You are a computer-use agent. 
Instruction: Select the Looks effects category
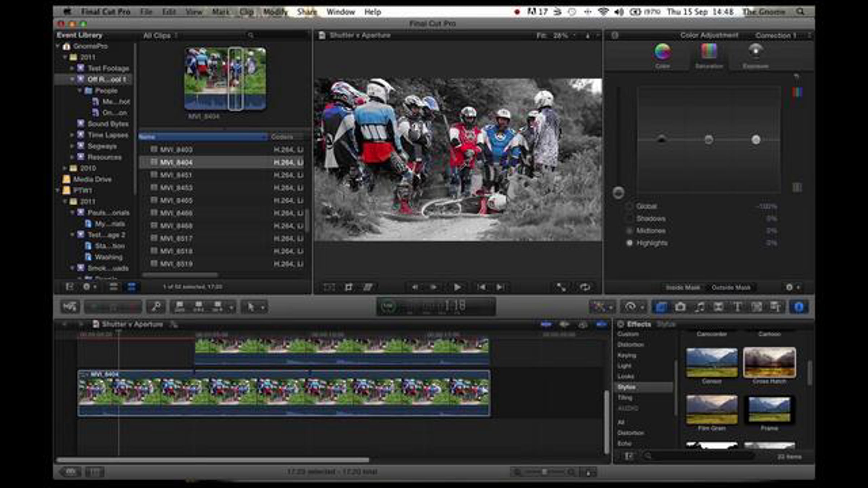pyautogui.click(x=625, y=376)
